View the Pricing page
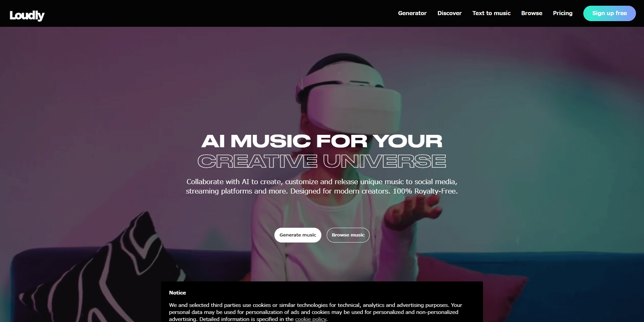 [562, 13]
